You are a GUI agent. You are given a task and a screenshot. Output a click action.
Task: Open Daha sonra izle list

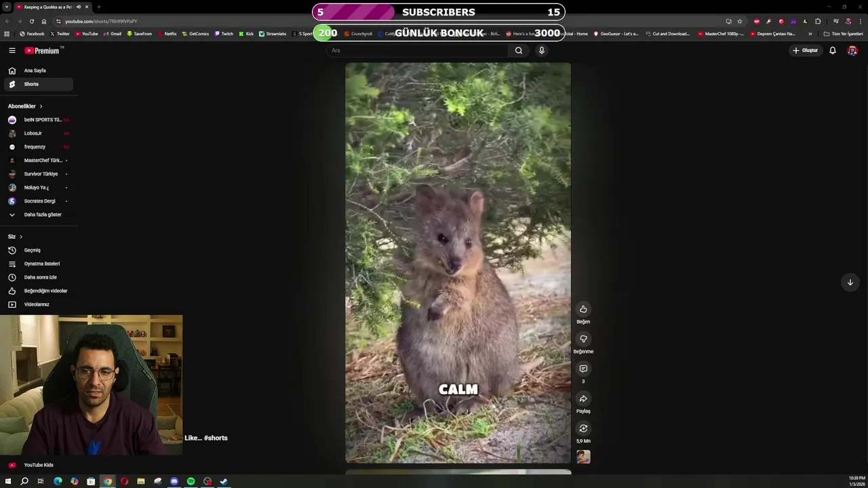[x=38, y=277]
